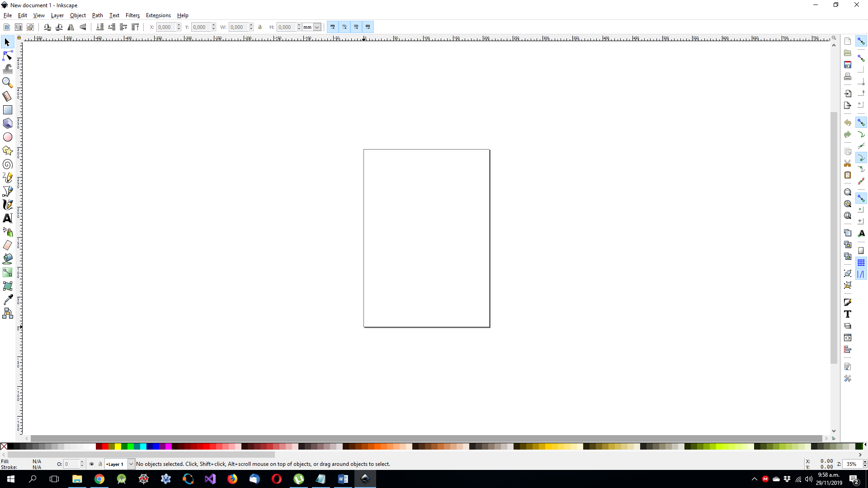
Task: Open Firefox from the taskbar
Action: [x=232, y=479]
